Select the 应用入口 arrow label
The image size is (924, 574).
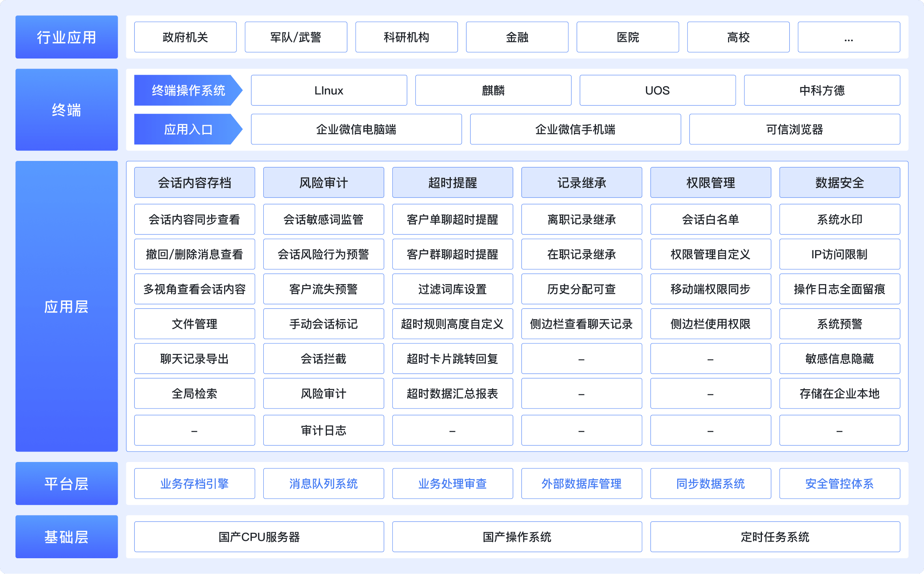click(188, 129)
